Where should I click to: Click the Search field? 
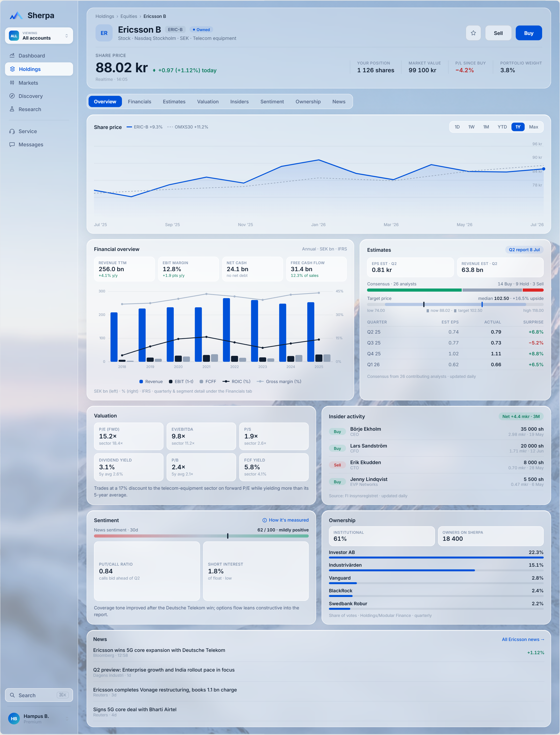tap(39, 695)
